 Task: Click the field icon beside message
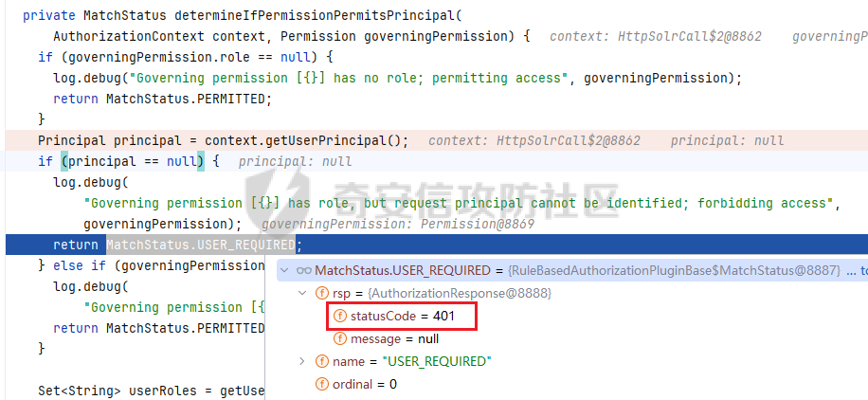339,338
